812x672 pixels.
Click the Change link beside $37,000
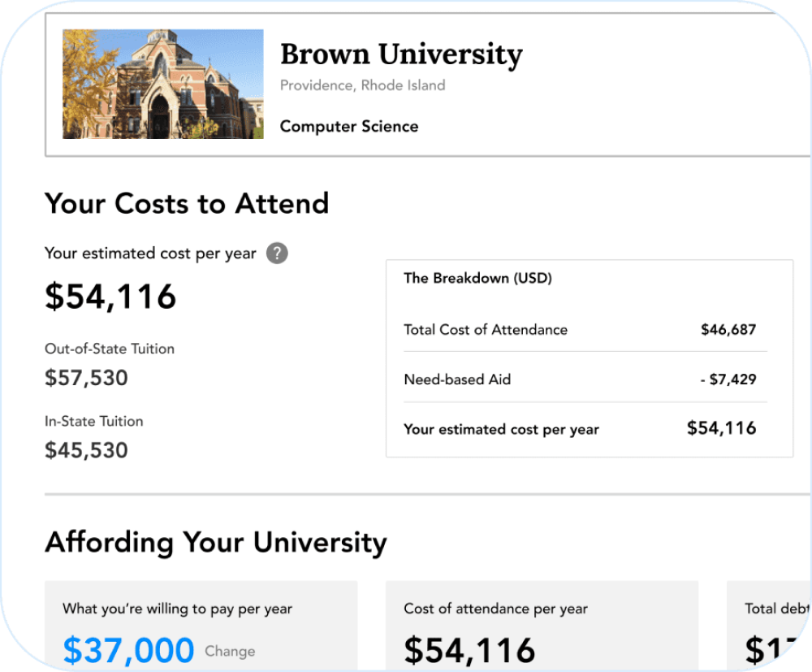click(x=230, y=651)
